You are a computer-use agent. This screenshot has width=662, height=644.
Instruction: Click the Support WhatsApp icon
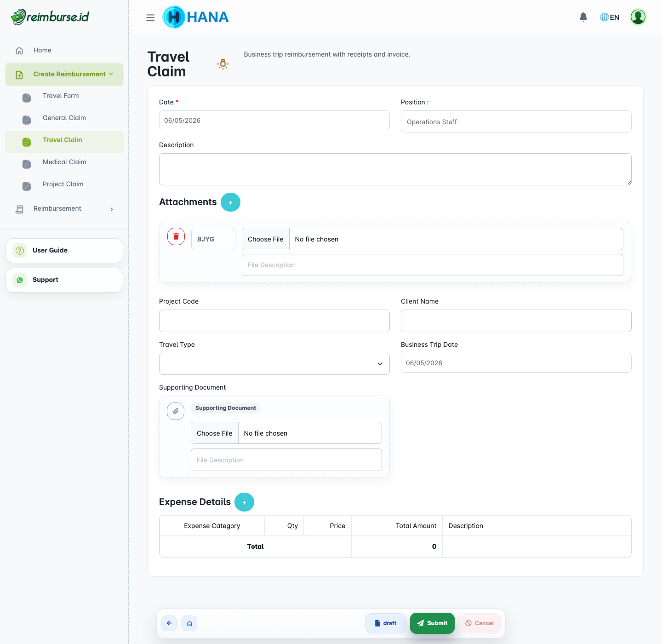tap(20, 280)
